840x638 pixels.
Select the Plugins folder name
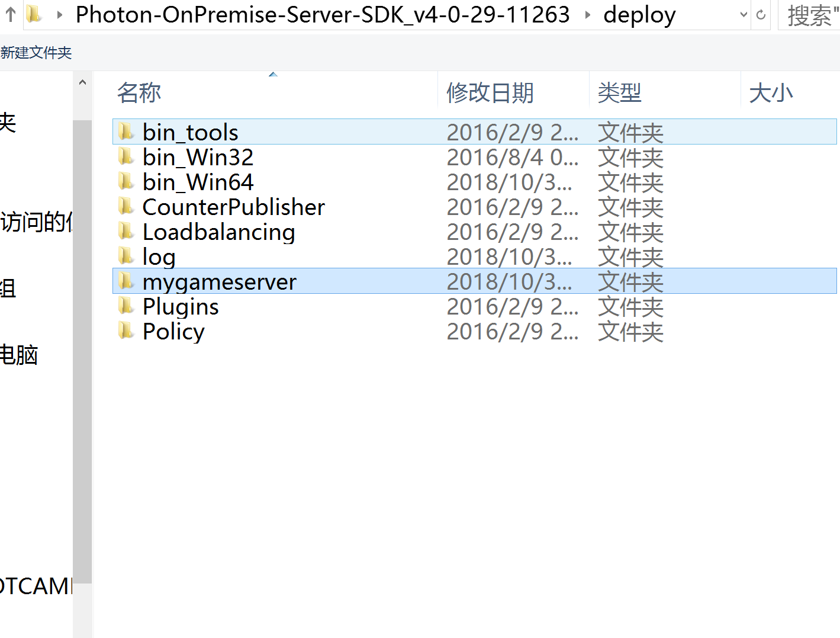pyautogui.click(x=181, y=307)
